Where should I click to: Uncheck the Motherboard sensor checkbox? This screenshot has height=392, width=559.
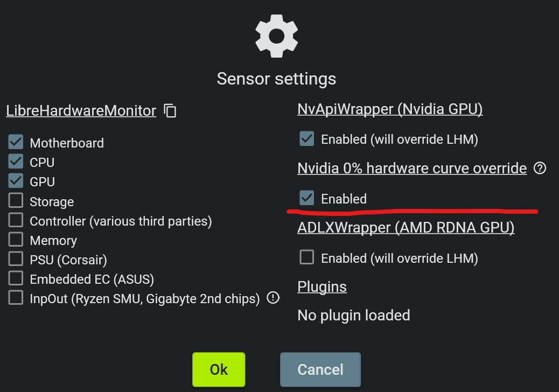click(16, 142)
